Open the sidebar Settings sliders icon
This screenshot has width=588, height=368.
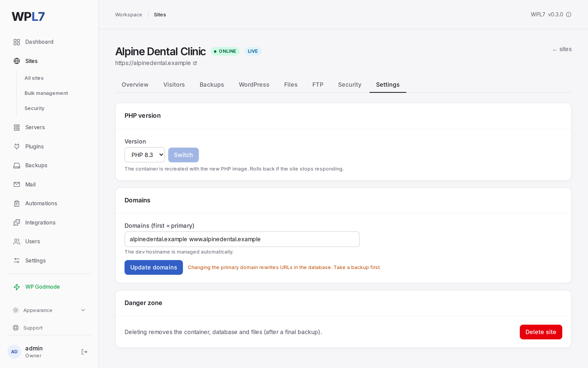[x=17, y=260]
